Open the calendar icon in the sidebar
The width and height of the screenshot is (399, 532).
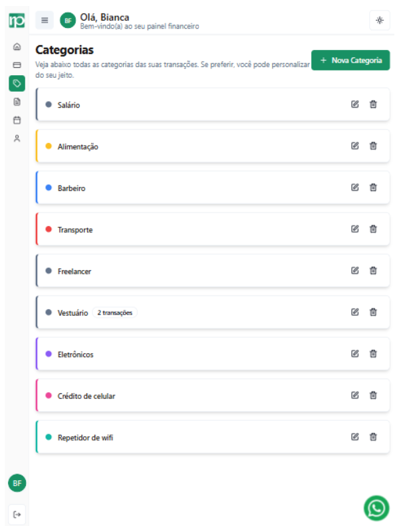(x=17, y=120)
